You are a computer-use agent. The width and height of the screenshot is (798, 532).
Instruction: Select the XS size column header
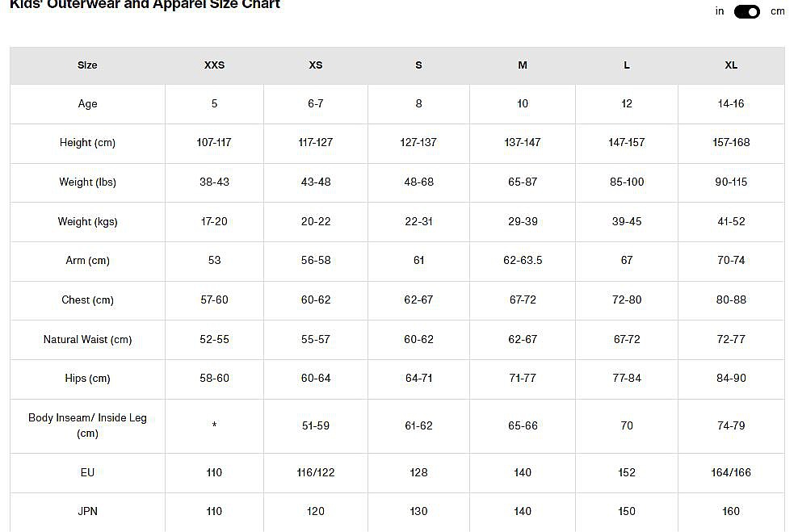point(316,65)
